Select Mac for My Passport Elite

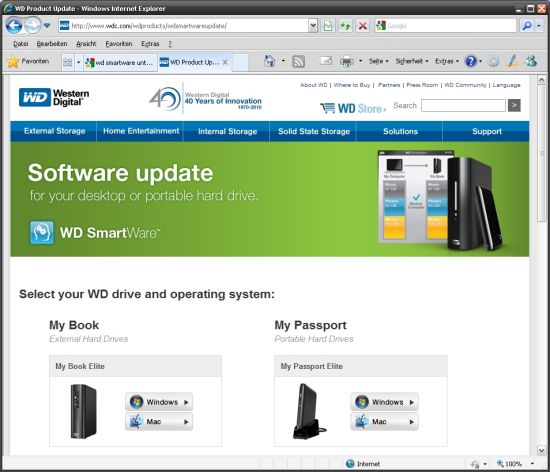point(384,422)
